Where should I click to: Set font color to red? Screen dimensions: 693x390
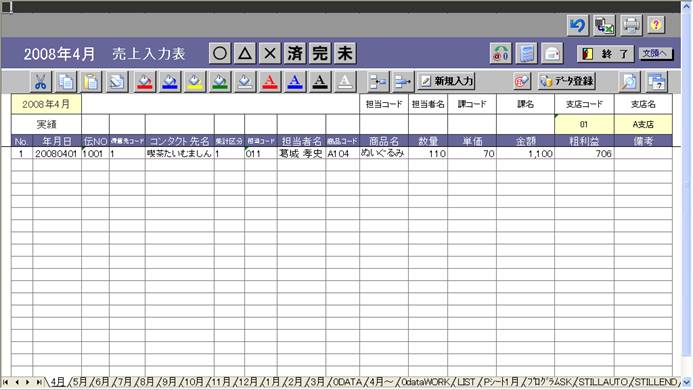270,82
